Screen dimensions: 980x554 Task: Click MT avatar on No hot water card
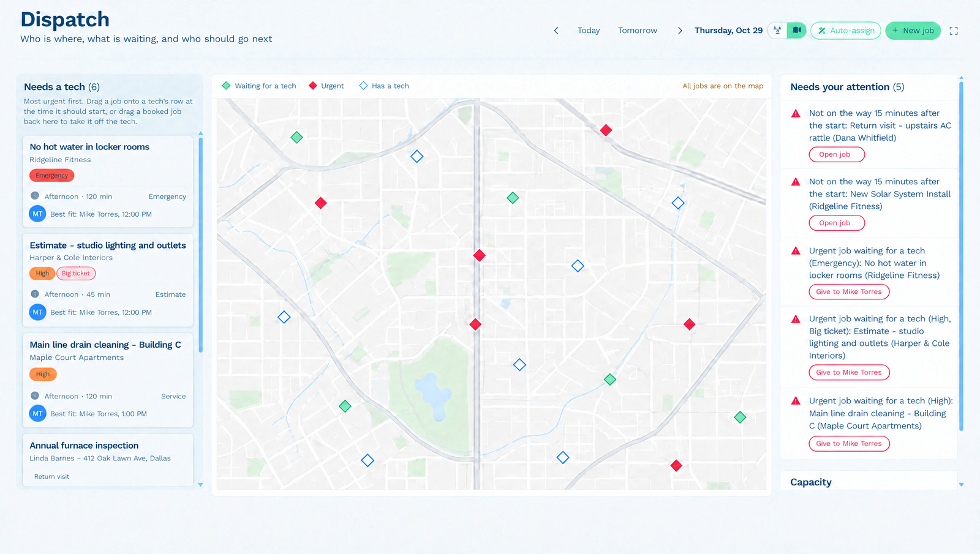click(x=38, y=214)
